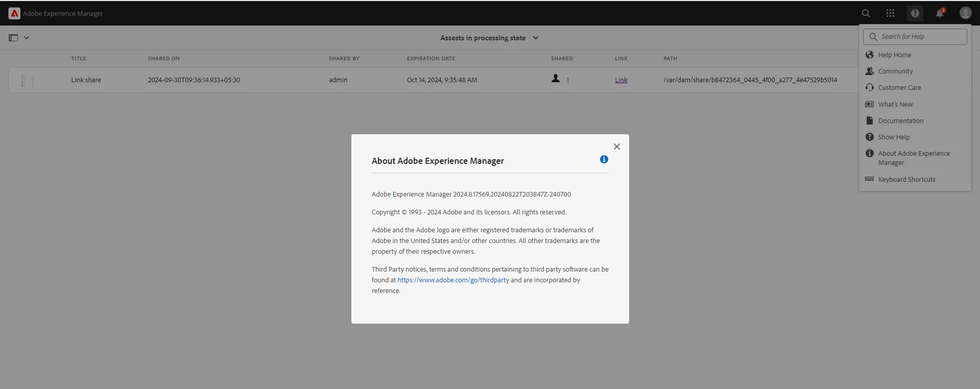
Task: Open the Link in the LINK column
Action: (x=621, y=80)
